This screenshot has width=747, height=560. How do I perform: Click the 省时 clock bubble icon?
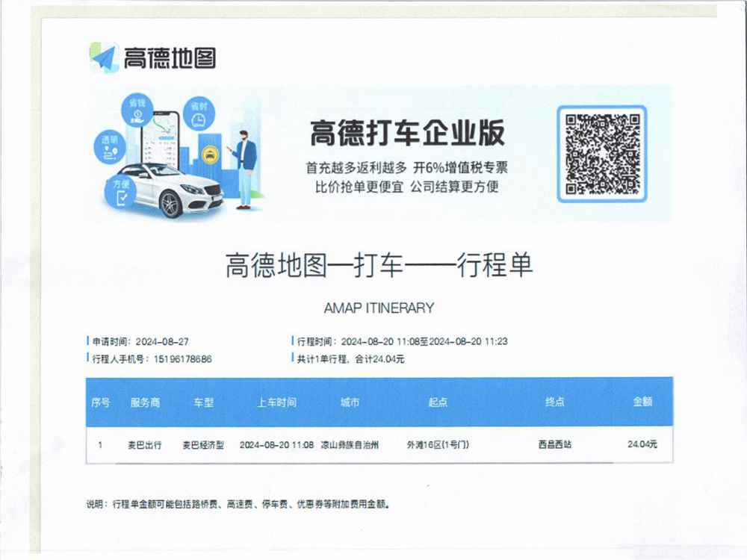199,113
